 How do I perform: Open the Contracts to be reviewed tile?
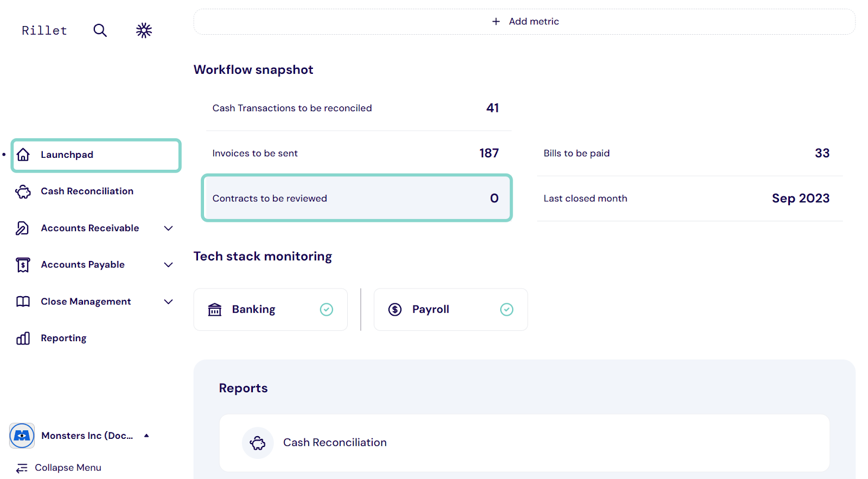pos(356,198)
